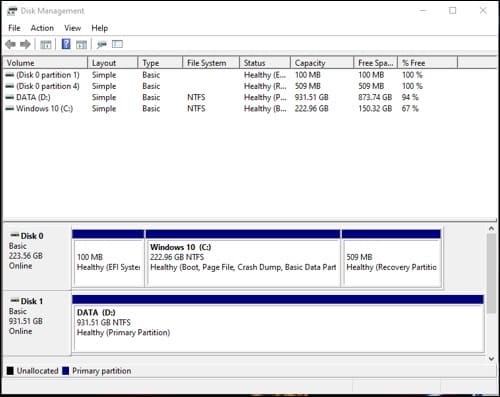This screenshot has height=397, width=500.
Task: Open the Help menu
Action: click(x=100, y=28)
